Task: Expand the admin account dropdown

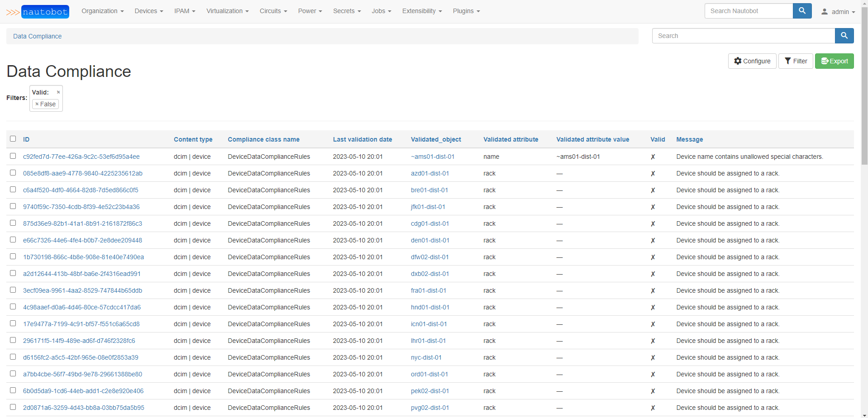Action: tap(841, 11)
